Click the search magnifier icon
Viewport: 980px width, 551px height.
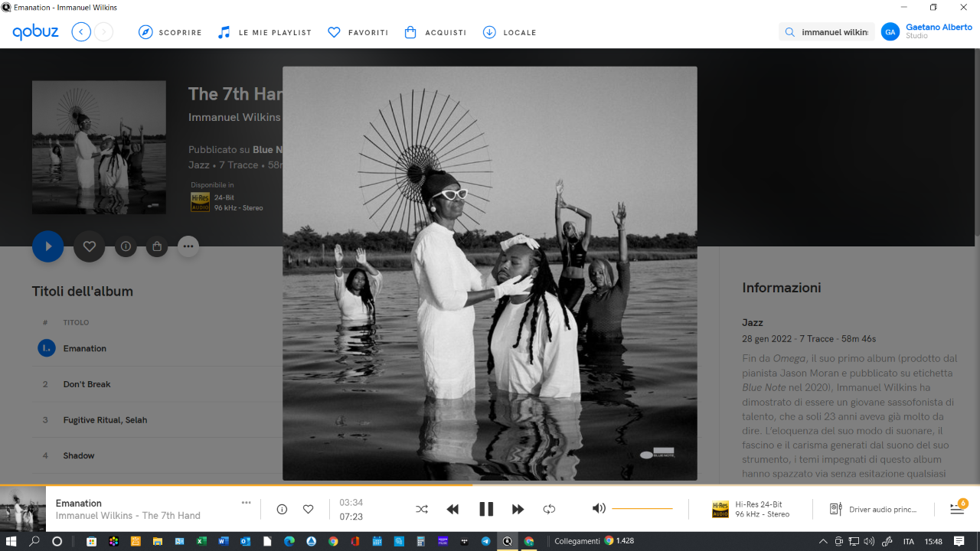[x=789, y=32]
